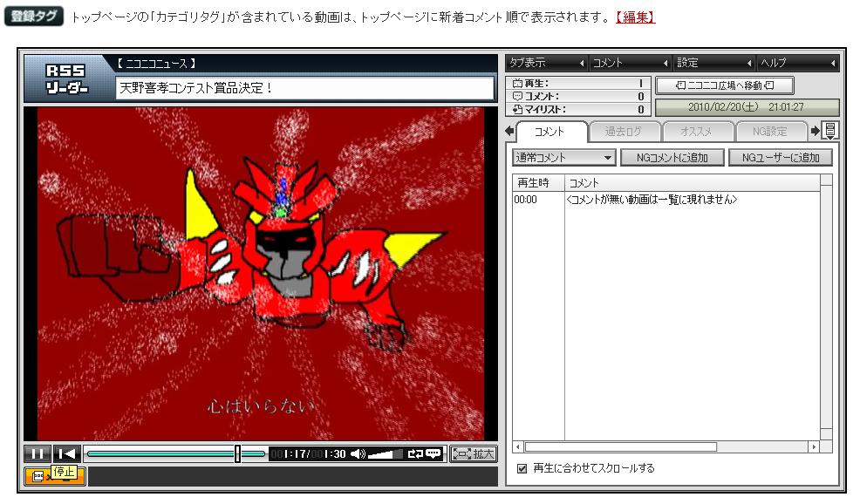The image size is (860, 504).
Task: Switch to the オススメ tab
Action: [697, 132]
